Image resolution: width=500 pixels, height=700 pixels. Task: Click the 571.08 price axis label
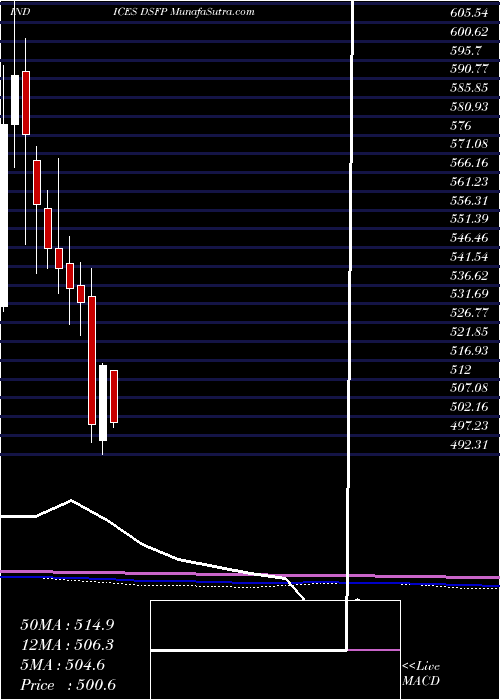coord(469,144)
